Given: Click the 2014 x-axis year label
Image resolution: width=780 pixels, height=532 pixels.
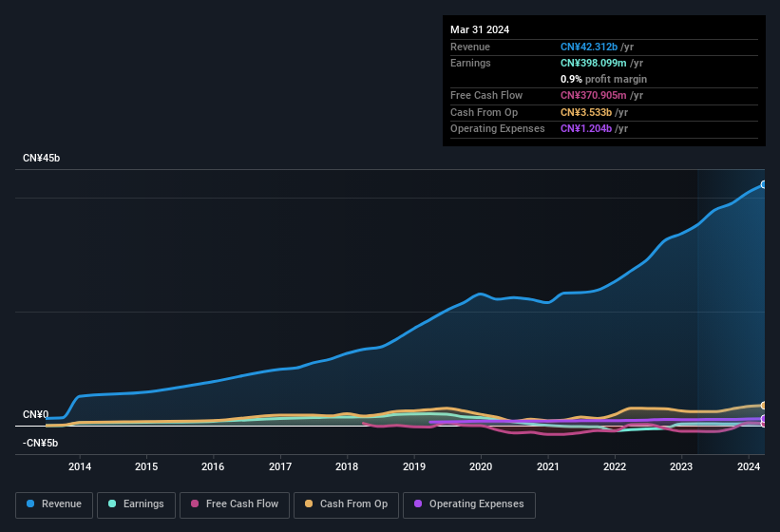Looking at the screenshot, I should click(80, 466).
